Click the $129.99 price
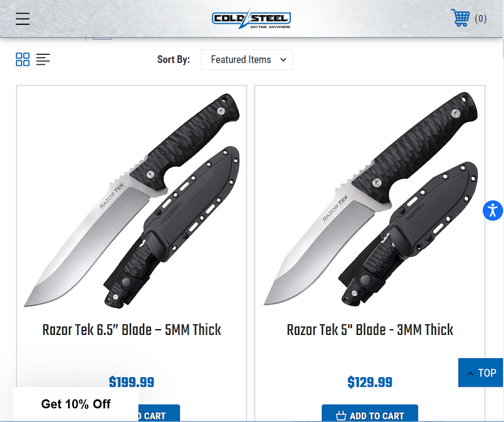 point(370,382)
